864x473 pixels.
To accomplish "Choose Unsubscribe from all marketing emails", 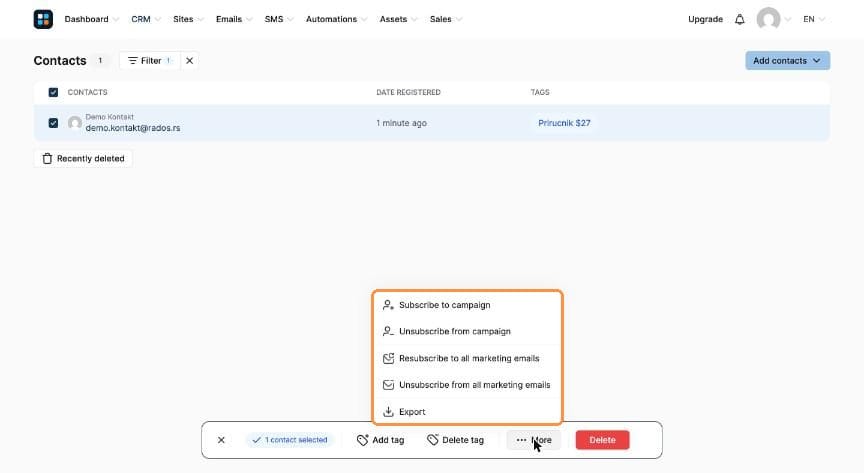I will click(x=467, y=385).
